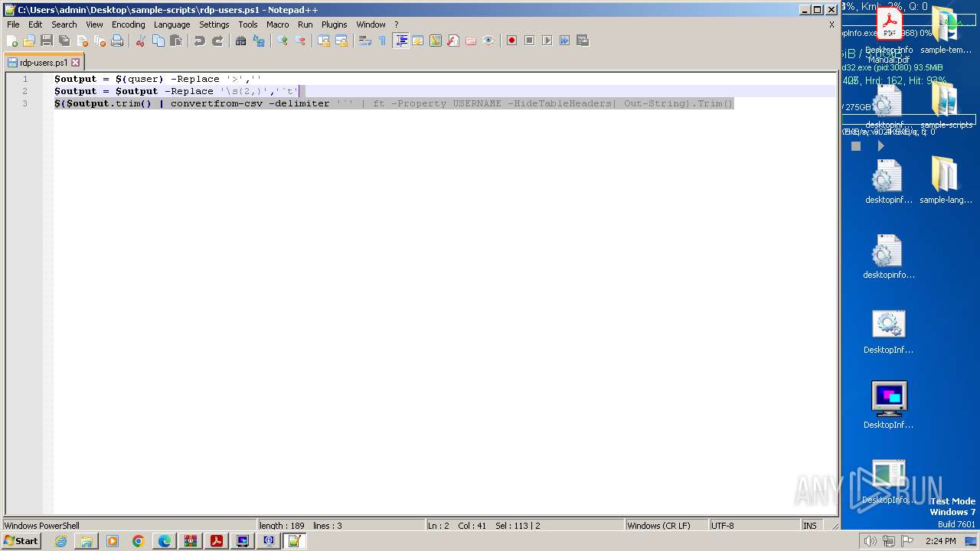Select the rdp-users.ps1 tab
This screenshot has width=980, height=551.
pos(44,63)
